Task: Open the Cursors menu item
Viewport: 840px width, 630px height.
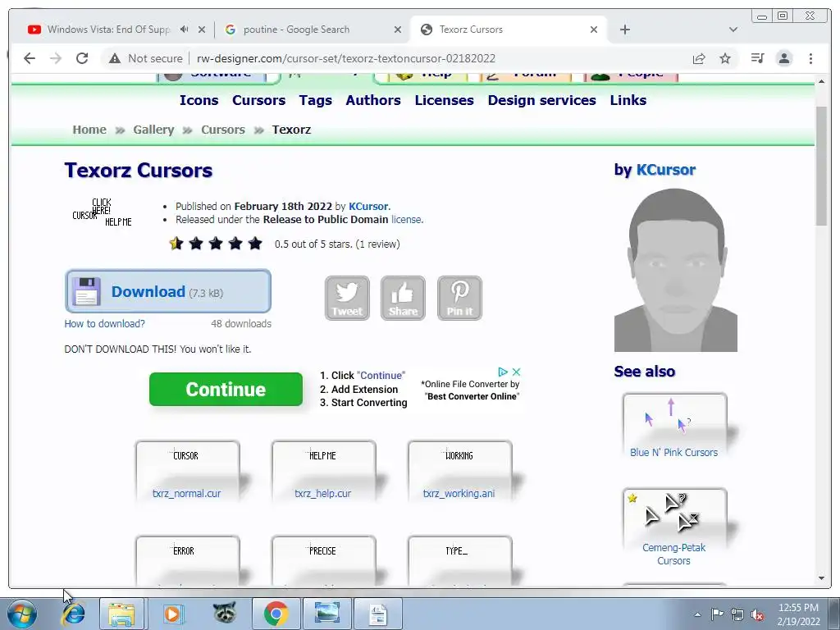Action: 258,100
